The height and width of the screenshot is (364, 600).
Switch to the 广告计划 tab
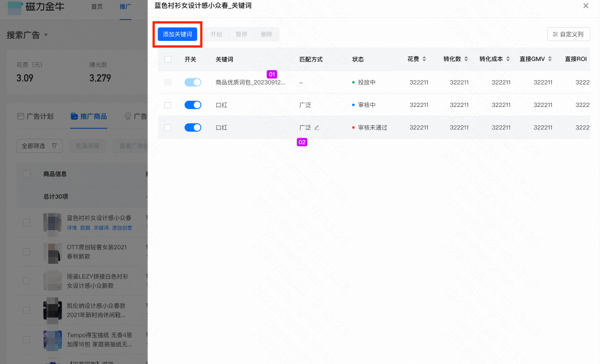35,116
